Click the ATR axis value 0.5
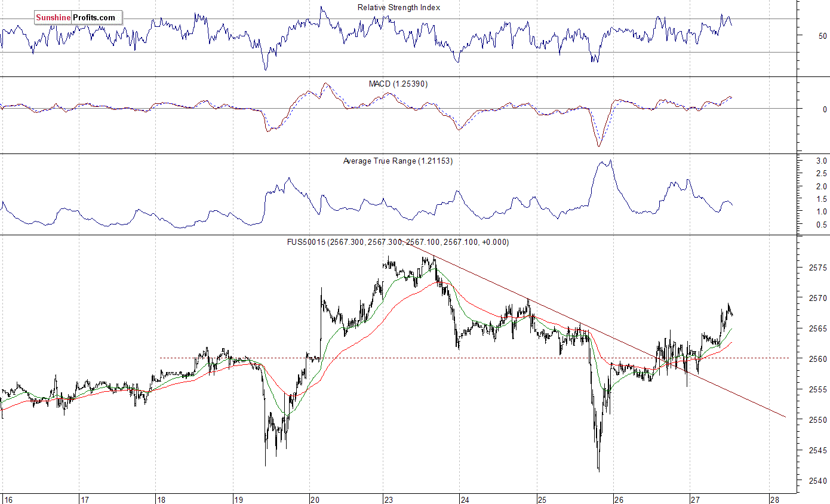This screenshot has height=504, width=830. 822,225
